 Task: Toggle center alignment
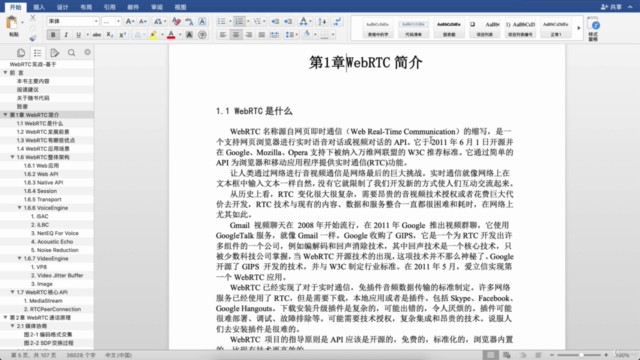[x=236, y=35]
